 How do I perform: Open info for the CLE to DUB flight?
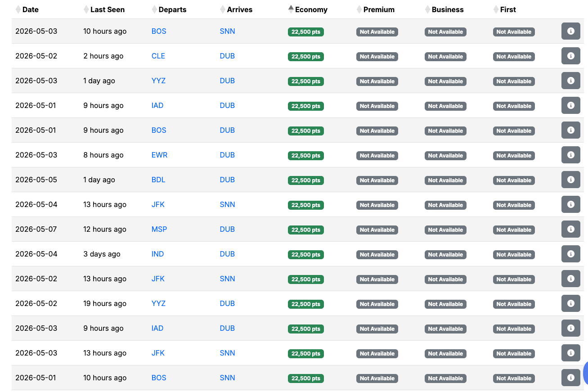tap(570, 56)
